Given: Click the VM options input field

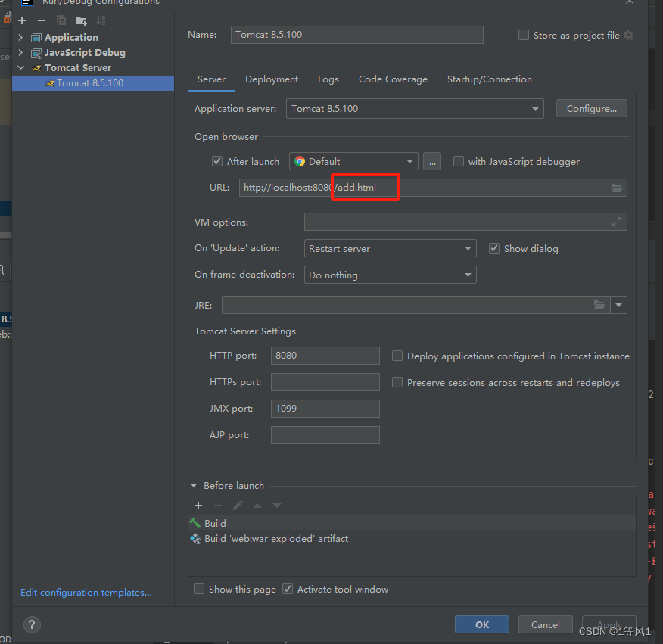Looking at the screenshot, I should pos(465,222).
